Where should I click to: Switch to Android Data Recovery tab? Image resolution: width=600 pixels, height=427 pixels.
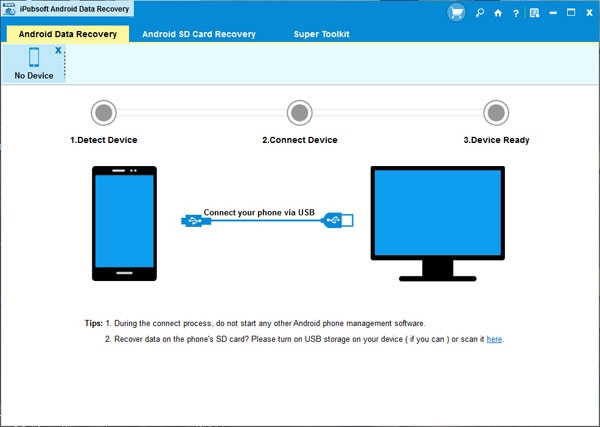tap(68, 34)
